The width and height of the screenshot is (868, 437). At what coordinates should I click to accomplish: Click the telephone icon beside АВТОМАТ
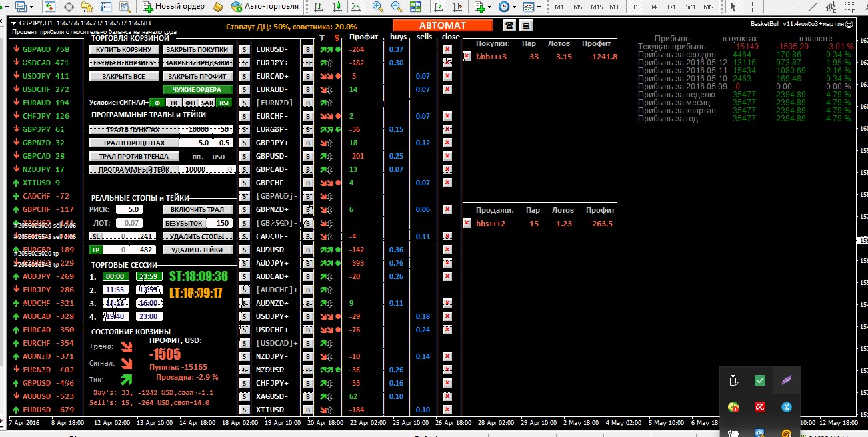coord(510,25)
